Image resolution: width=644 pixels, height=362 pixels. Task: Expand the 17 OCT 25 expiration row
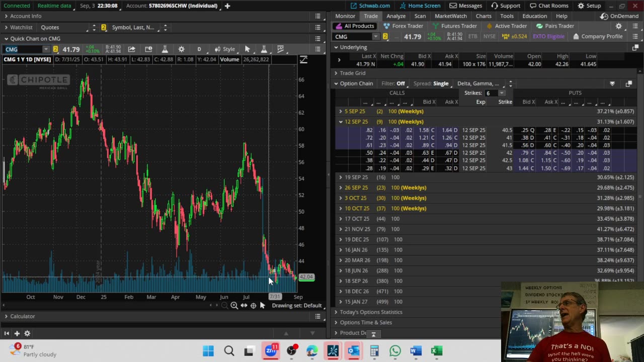click(x=341, y=219)
